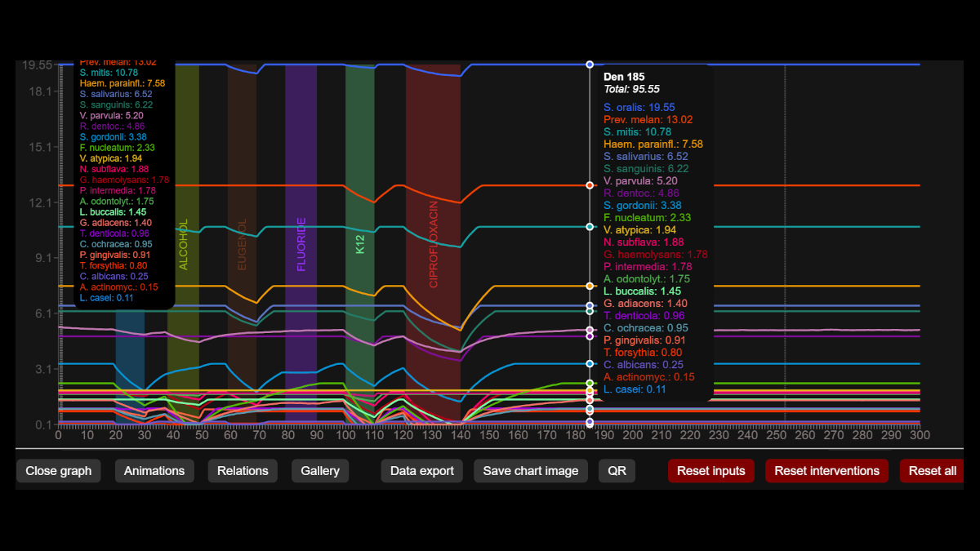Select the ALCOHOL intervention band
980x551 pixels.
point(184,245)
